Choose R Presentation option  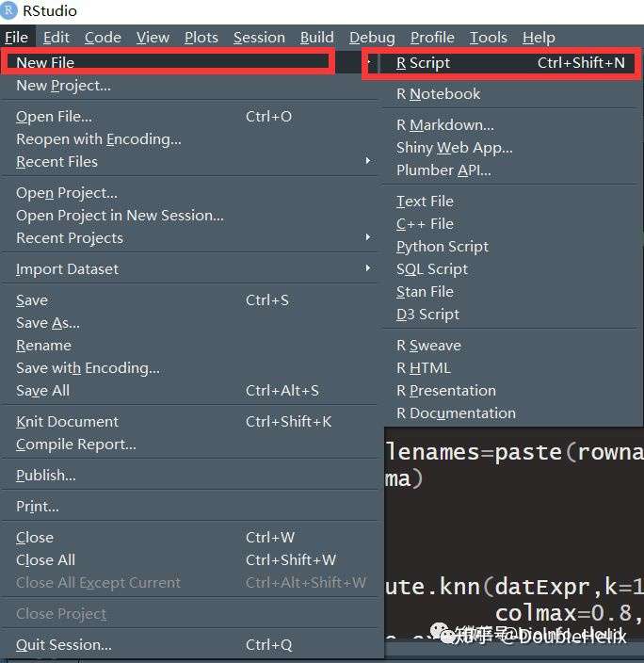point(511,390)
